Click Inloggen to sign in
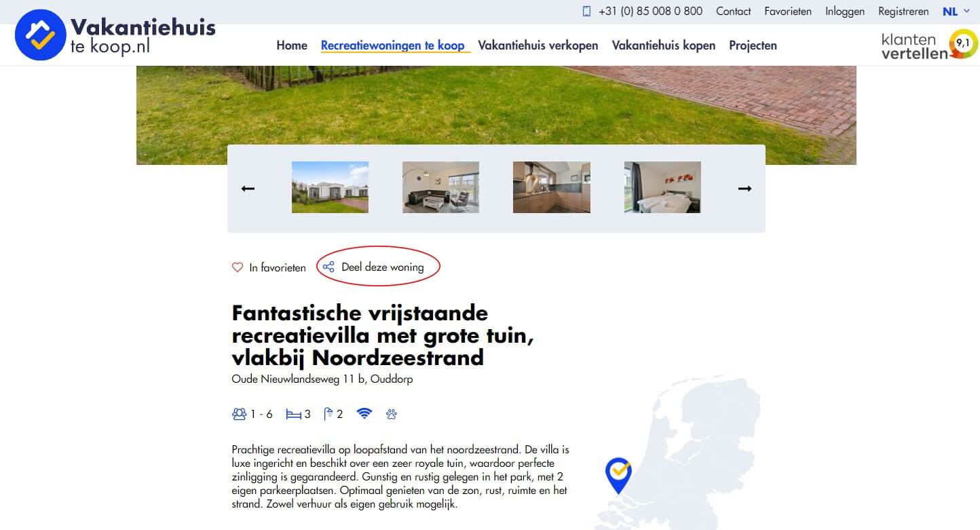The image size is (980, 530). pos(845,12)
